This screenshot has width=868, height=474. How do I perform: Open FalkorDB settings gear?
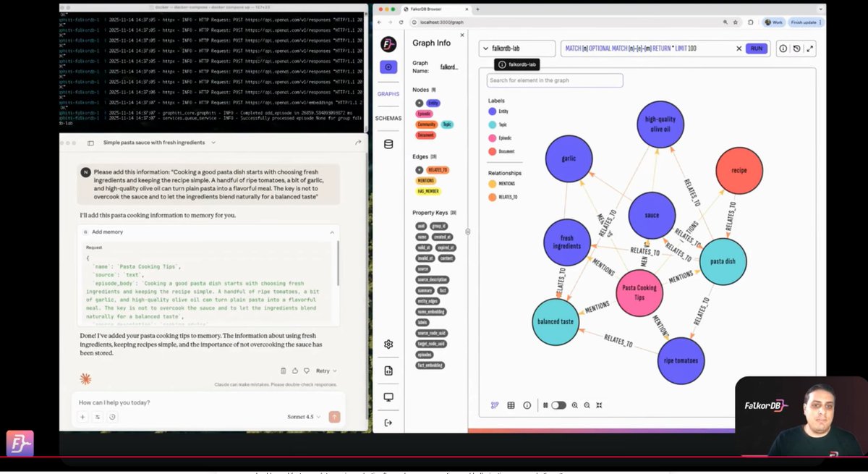pos(388,344)
